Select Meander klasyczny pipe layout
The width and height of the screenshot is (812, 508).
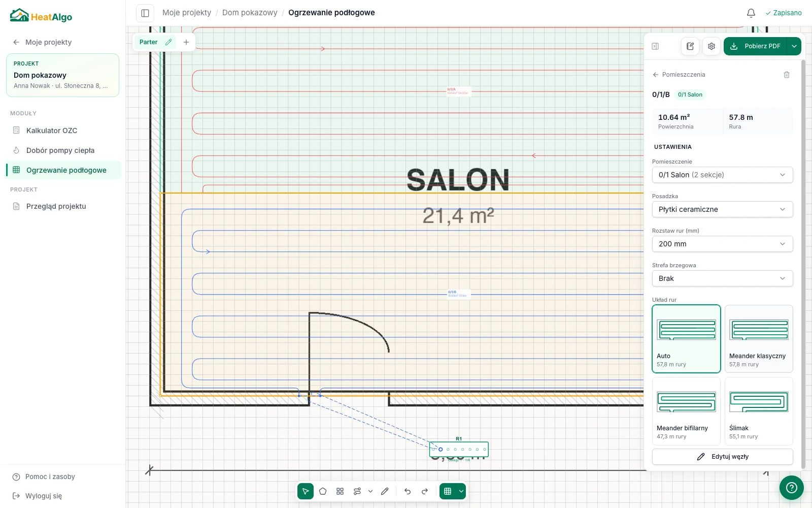tap(759, 339)
